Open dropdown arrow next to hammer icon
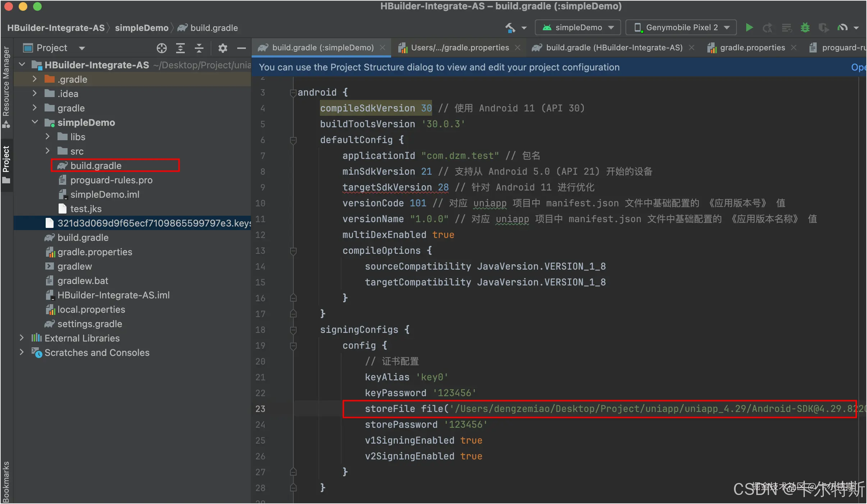This screenshot has height=504, width=867. click(x=524, y=28)
